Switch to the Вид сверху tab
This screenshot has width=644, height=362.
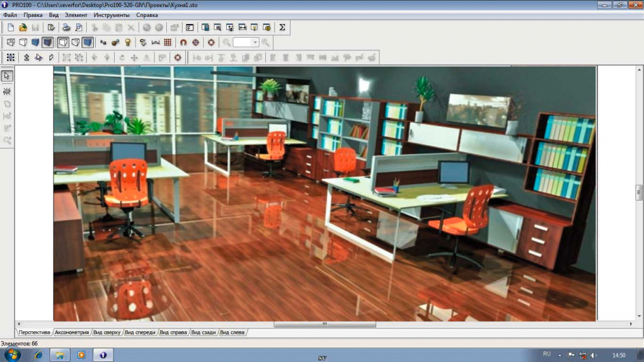tap(107, 332)
